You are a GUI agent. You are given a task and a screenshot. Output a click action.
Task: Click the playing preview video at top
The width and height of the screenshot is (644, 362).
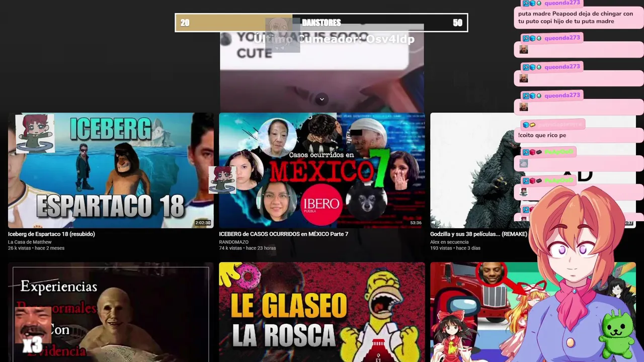pyautogui.click(x=322, y=68)
